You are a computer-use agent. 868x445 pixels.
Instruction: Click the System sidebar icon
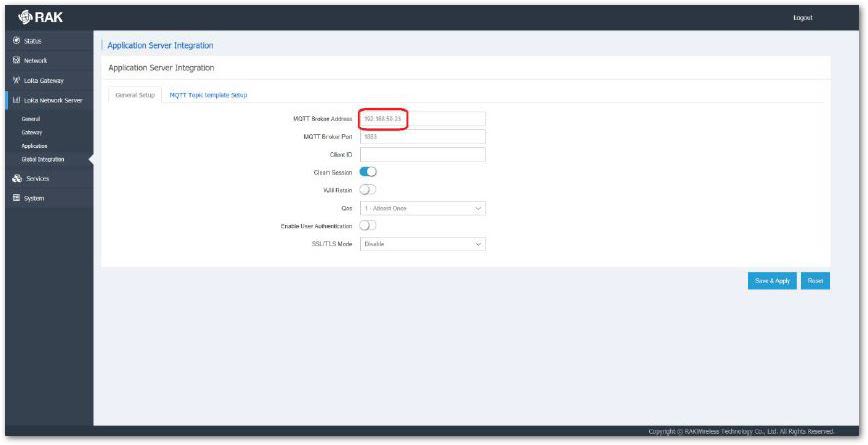(x=16, y=198)
